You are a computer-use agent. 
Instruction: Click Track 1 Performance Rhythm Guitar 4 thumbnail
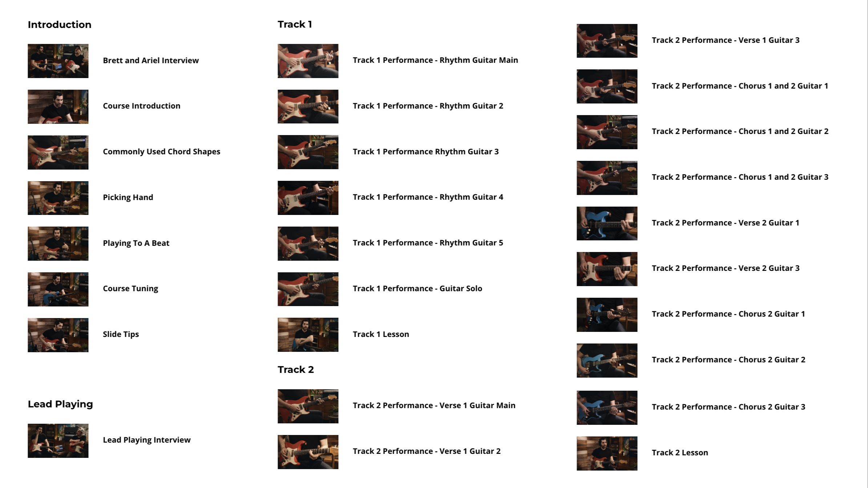(308, 198)
